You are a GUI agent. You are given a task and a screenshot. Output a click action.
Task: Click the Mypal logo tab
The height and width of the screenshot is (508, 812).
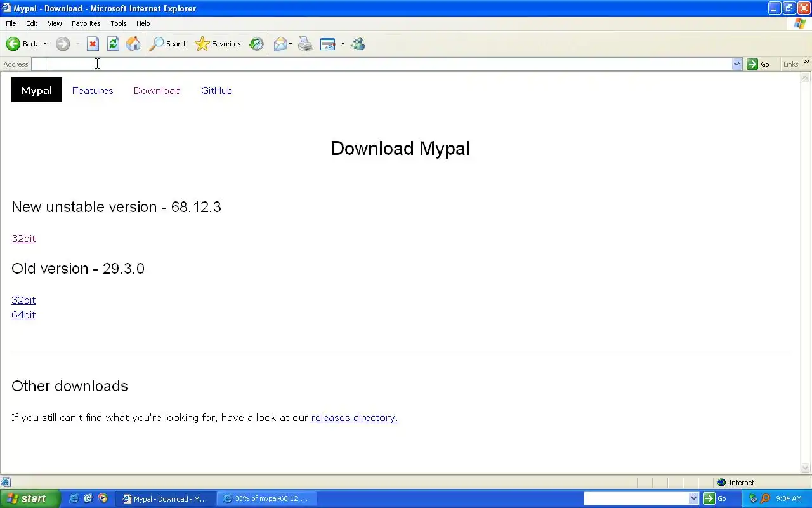tap(37, 90)
